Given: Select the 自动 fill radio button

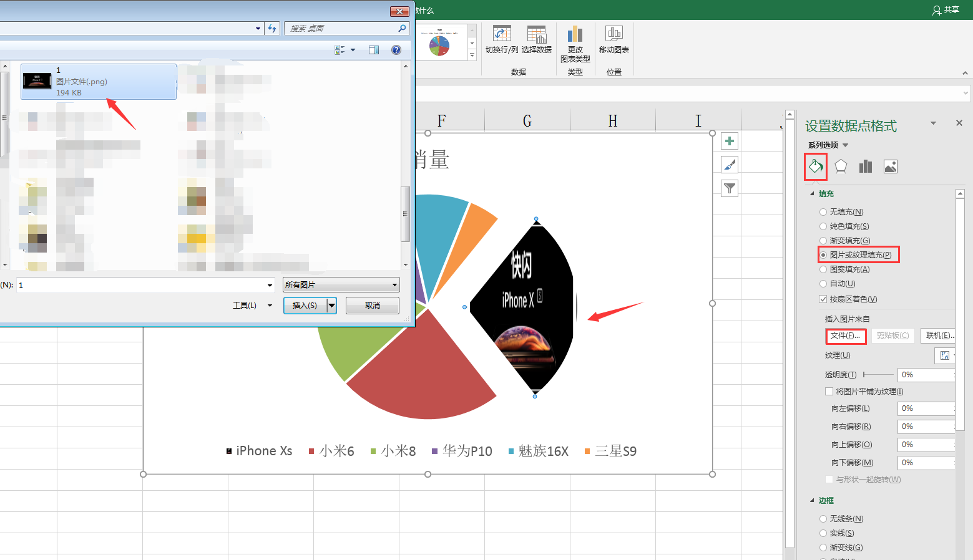Looking at the screenshot, I should 823,284.
